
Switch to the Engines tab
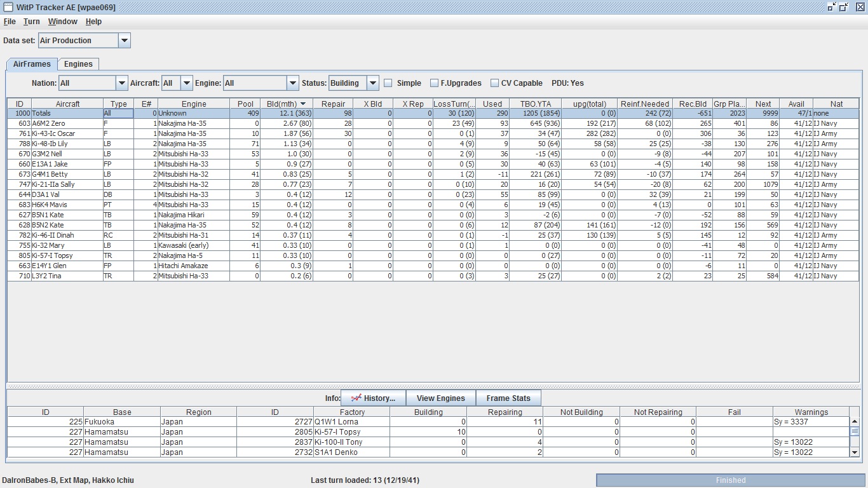pos(78,64)
